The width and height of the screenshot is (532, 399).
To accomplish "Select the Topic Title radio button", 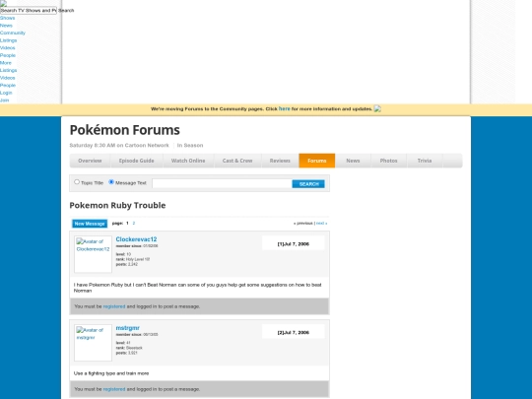I will (x=77, y=182).
